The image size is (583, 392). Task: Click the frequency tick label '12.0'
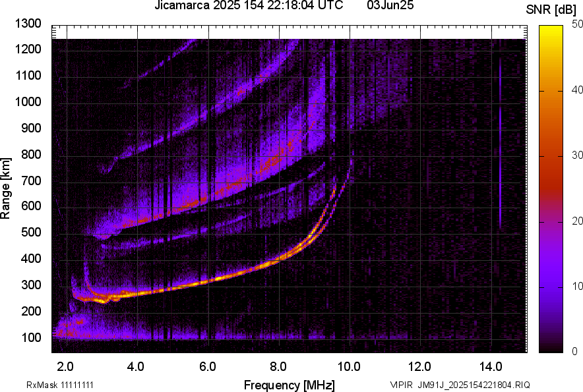(419, 367)
